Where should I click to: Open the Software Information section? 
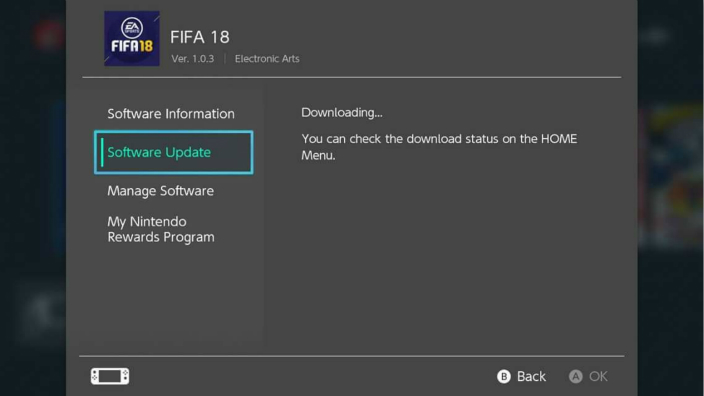[x=171, y=114]
